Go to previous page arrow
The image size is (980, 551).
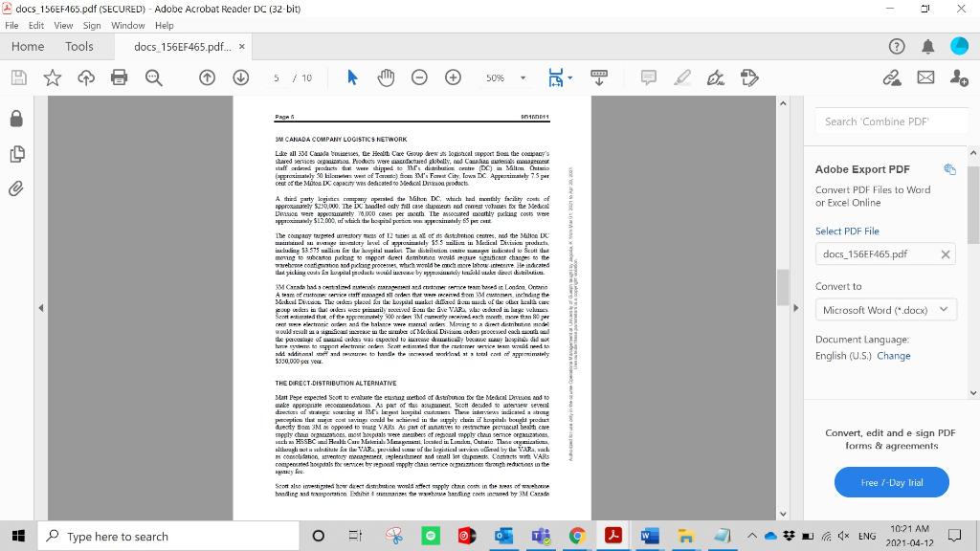pos(207,77)
